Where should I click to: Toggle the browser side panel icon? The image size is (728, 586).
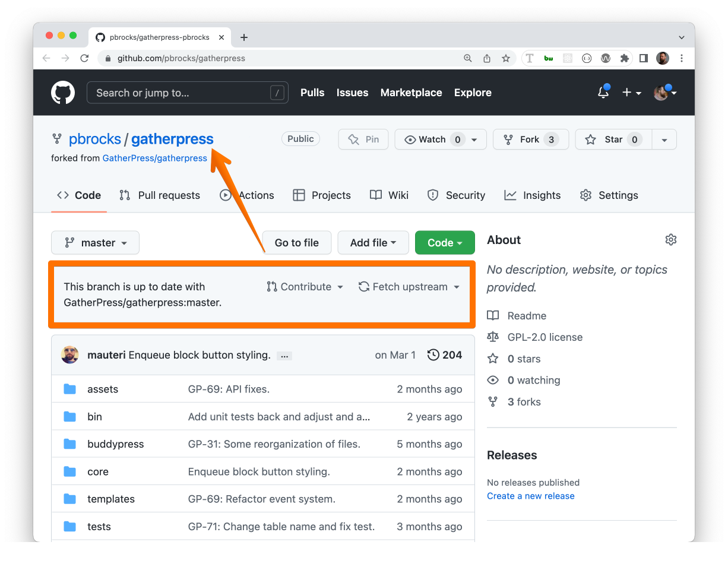tap(644, 58)
